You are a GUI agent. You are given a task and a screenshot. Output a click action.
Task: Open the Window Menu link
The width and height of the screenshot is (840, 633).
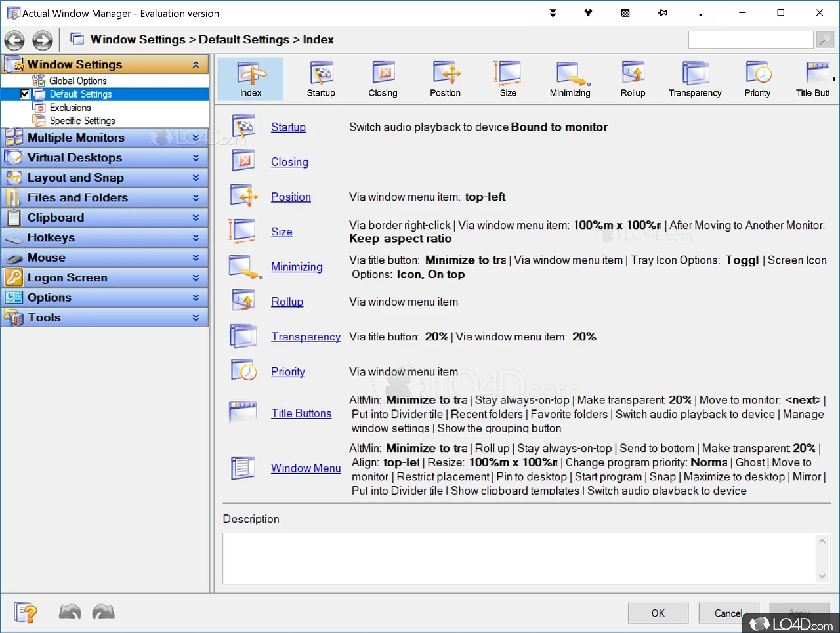coord(306,468)
